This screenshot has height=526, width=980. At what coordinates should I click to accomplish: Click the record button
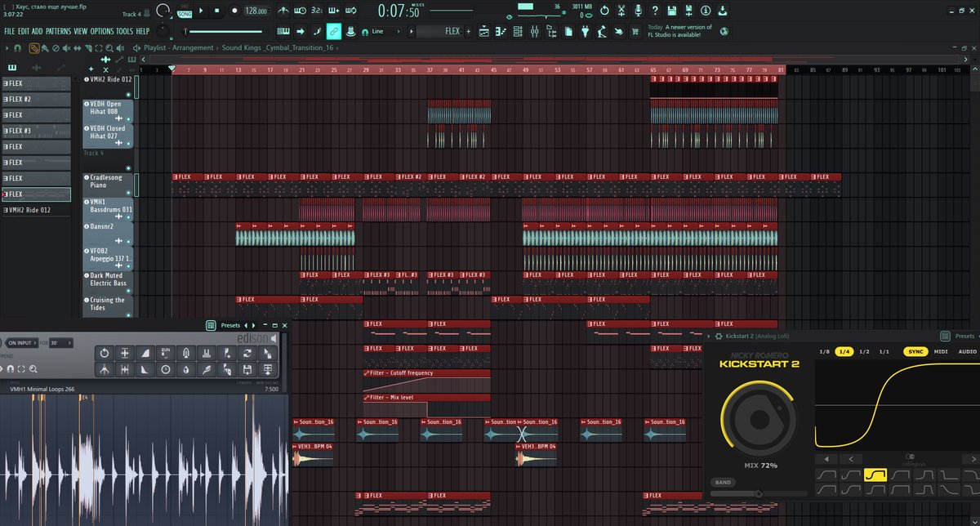pyautogui.click(x=234, y=11)
